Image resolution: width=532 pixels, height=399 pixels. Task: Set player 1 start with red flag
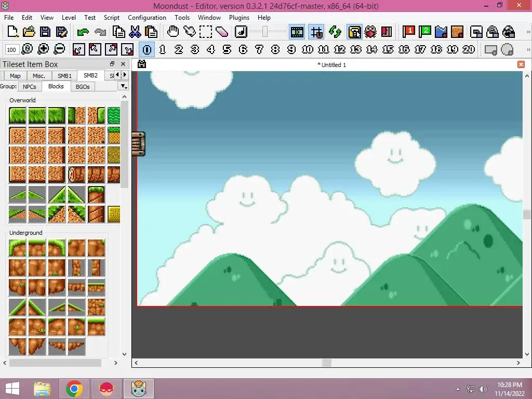[x=408, y=32]
